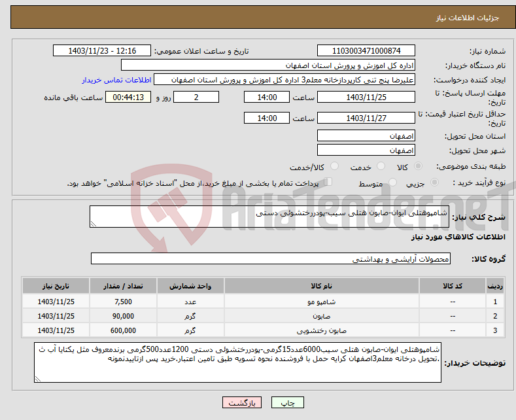516x420 pixels.
Task: Click the resize handle of the need description textarea
Action: point(94,224)
